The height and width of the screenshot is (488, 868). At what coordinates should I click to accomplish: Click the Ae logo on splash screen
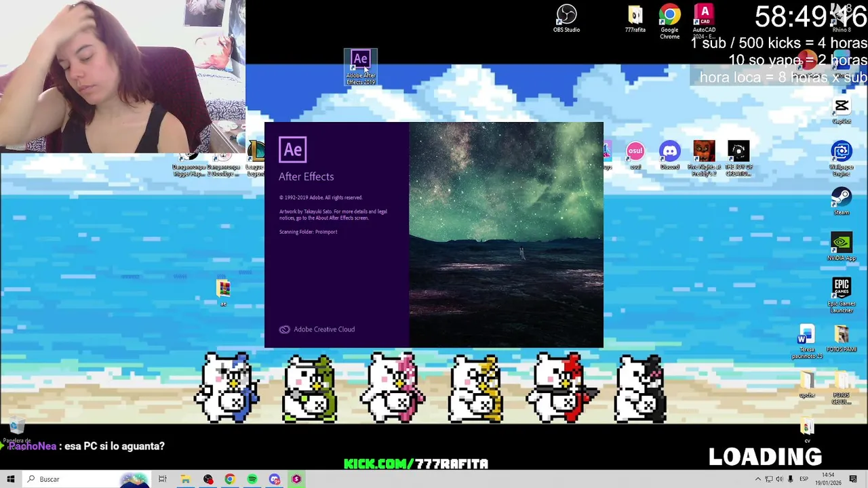pos(293,150)
